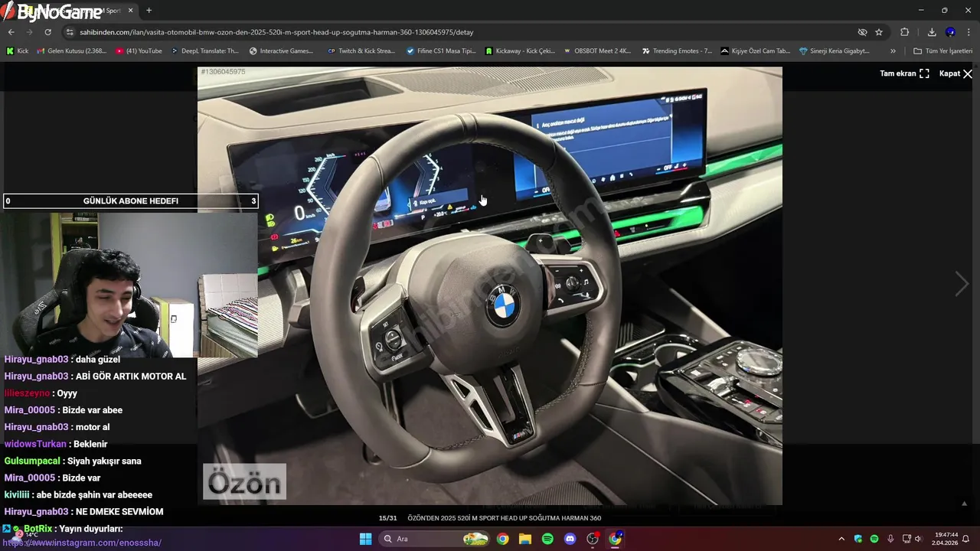
Task: Open the browser downloads icon
Action: click(932, 32)
